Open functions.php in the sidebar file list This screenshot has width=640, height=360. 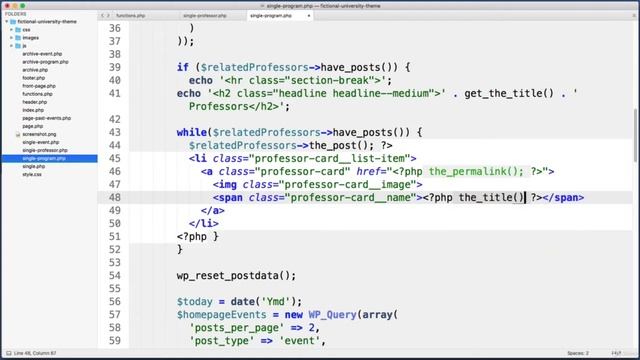tap(37, 94)
